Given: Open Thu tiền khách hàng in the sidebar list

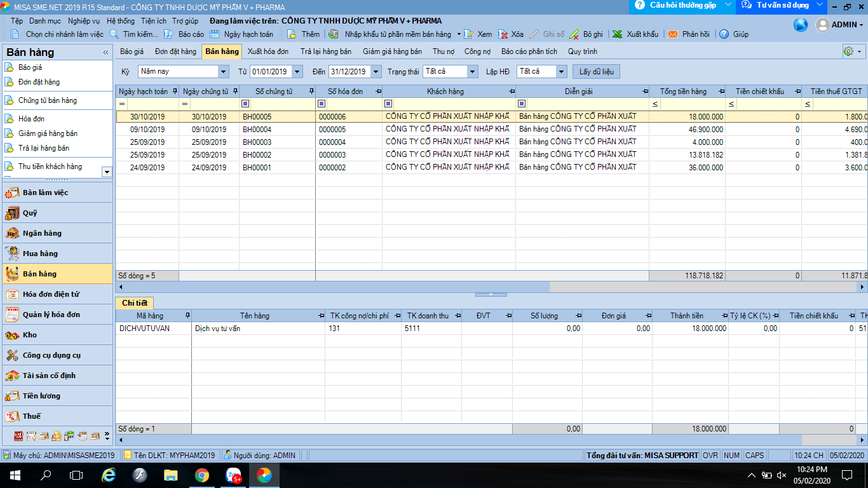Looking at the screenshot, I should (50, 166).
